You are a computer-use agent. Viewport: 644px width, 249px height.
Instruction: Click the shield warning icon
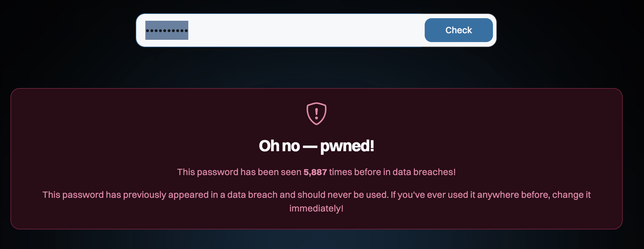(x=316, y=114)
